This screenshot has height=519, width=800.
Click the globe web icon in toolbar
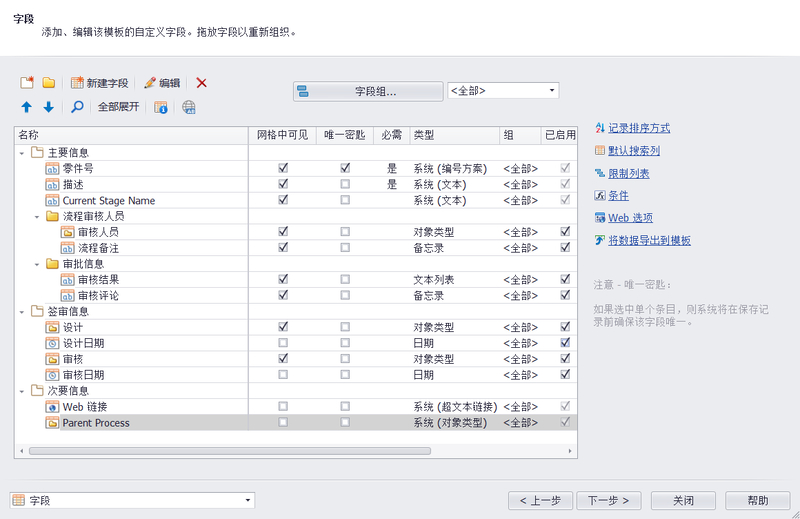click(189, 108)
